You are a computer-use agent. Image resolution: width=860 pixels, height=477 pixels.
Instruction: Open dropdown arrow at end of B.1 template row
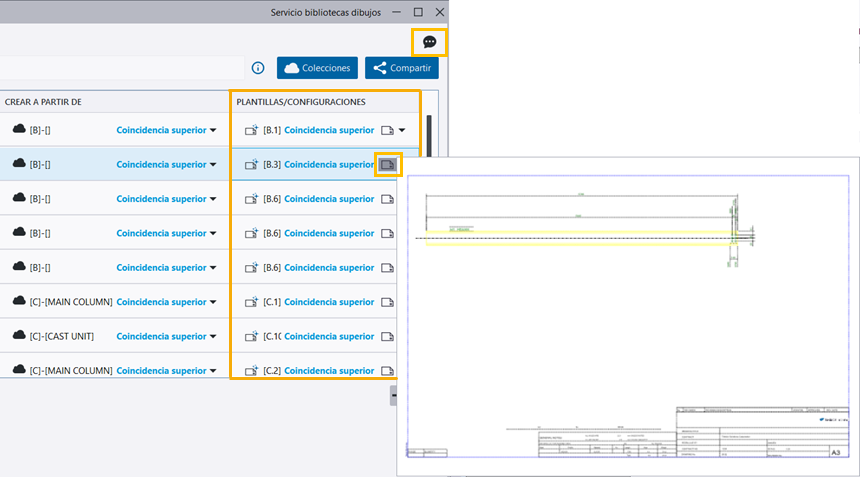[x=403, y=130]
